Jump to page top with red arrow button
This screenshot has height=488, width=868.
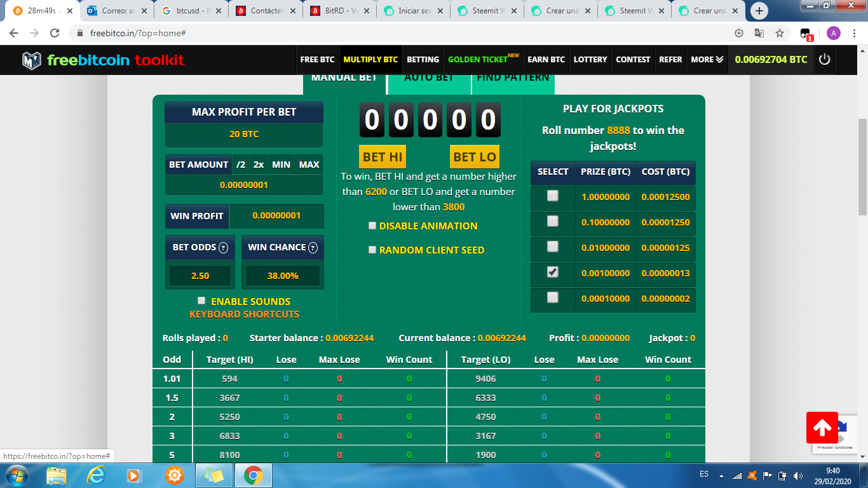[822, 428]
